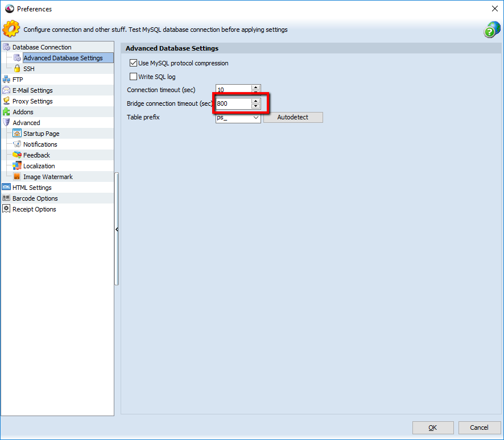The width and height of the screenshot is (504, 440).
Task: Click the Barcode Options icon
Action: [x=6, y=198]
